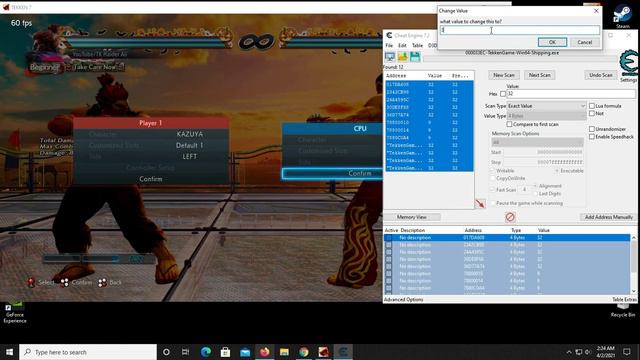Click the red arrow add-to-address-list icon
The width and height of the screenshot is (640, 360).
[x=480, y=203]
